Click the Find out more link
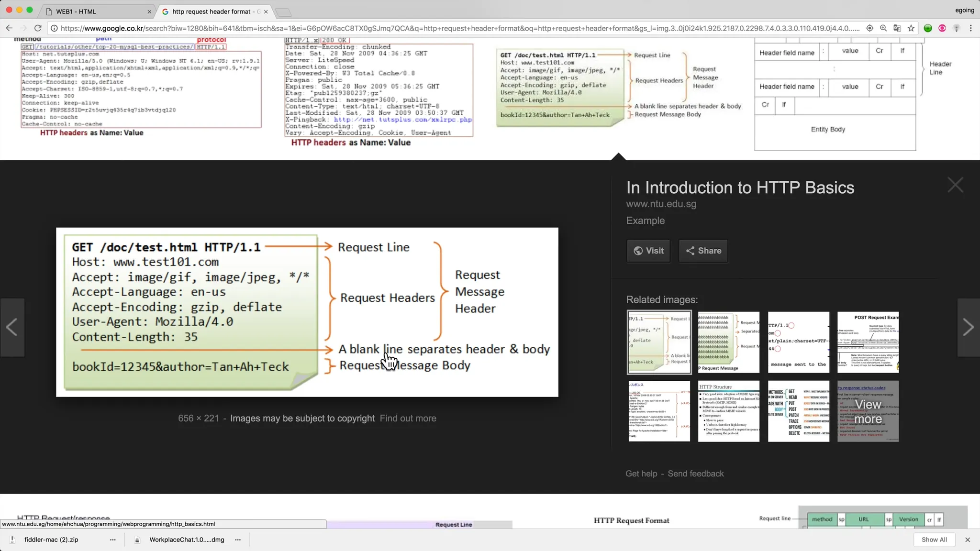 tap(408, 419)
